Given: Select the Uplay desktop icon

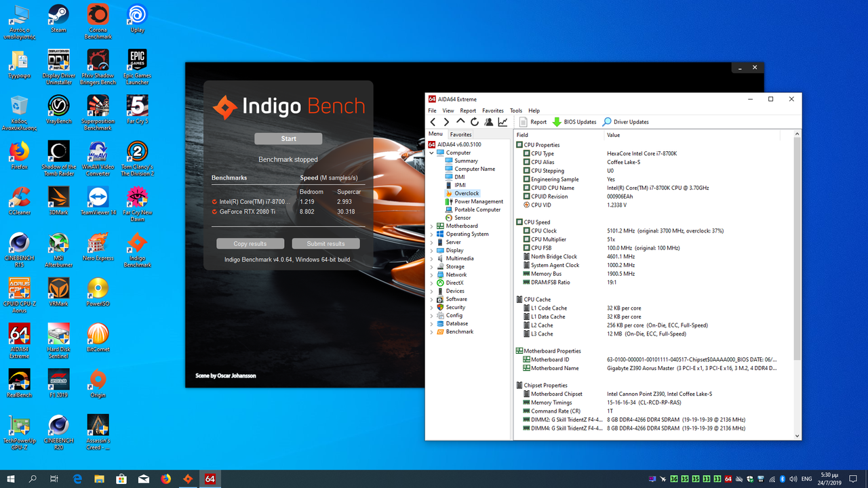Looking at the screenshot, I should [x=137, y=18].
